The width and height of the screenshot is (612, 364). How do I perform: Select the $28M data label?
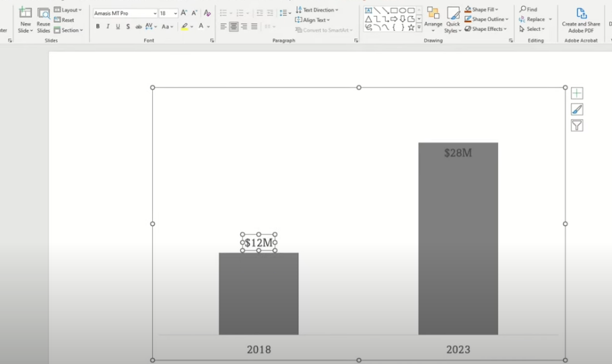[458, 153]
